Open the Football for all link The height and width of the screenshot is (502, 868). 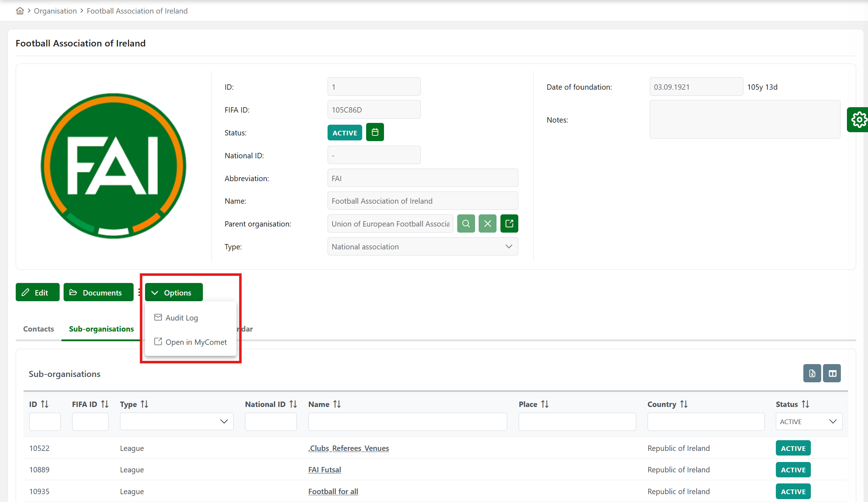coord(333,491)
